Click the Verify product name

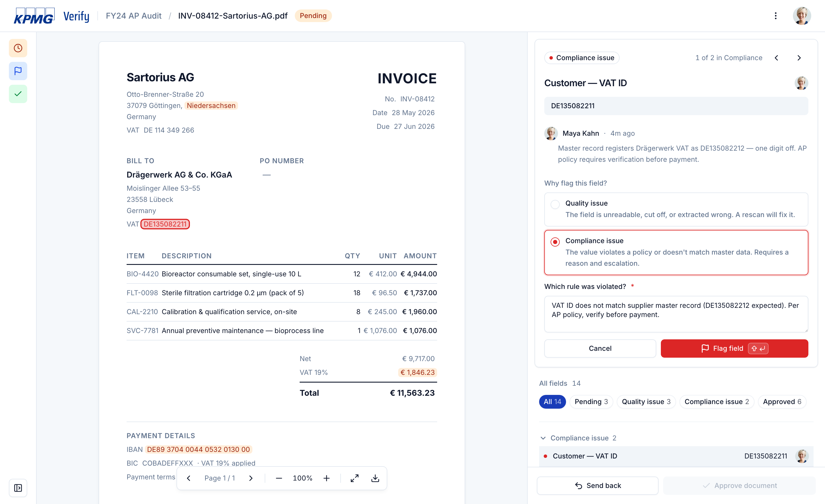click(x=76, y=16)
